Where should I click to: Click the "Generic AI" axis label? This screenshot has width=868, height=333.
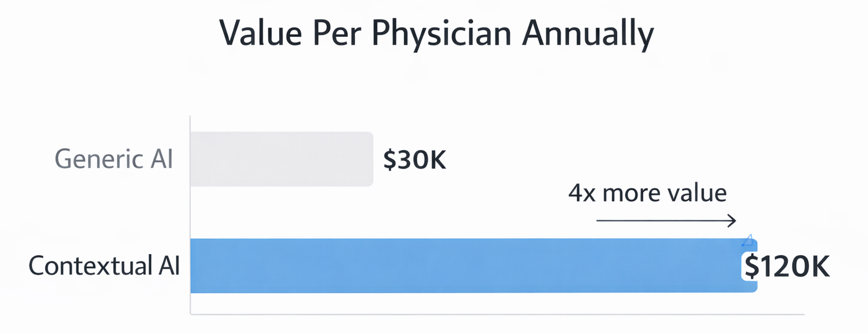(114, 160)
